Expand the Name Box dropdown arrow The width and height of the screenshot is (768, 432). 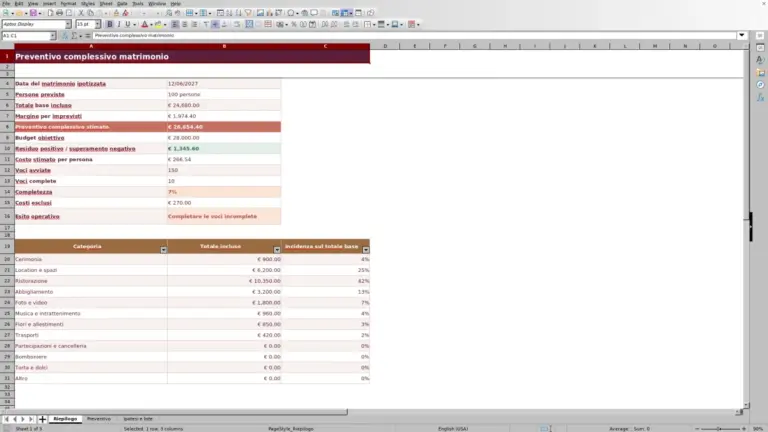click(x=52, y=36)
